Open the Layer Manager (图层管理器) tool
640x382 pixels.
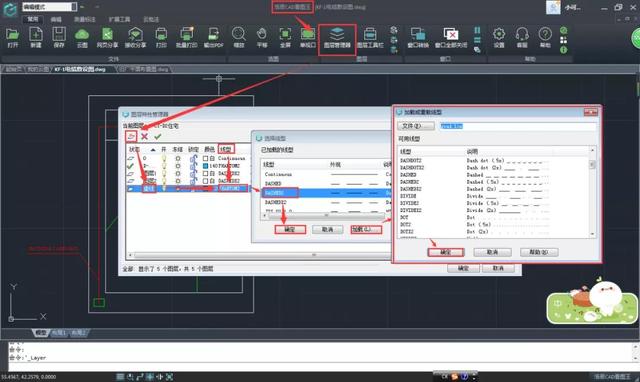[x=337, y=38]
